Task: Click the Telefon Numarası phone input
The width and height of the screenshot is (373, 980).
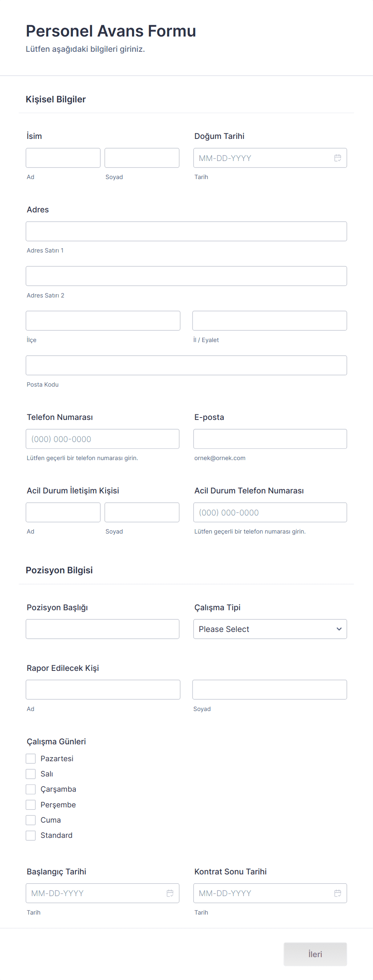Action: (x=102, y=438)
